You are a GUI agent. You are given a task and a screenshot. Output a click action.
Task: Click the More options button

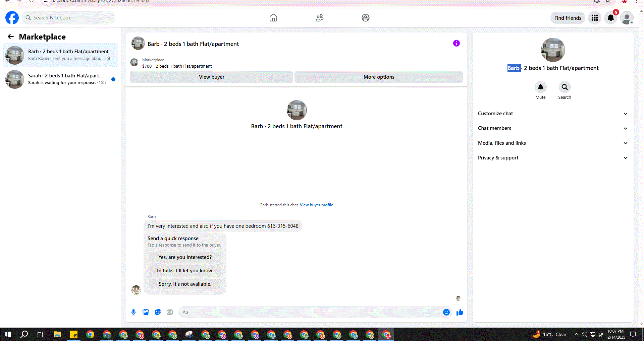click(x=379, y=77)
